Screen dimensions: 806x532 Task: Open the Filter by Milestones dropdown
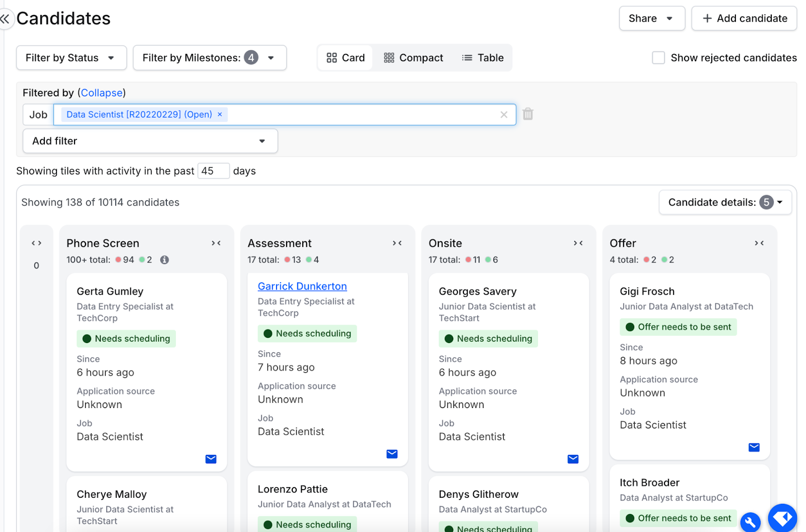[210, 58]
